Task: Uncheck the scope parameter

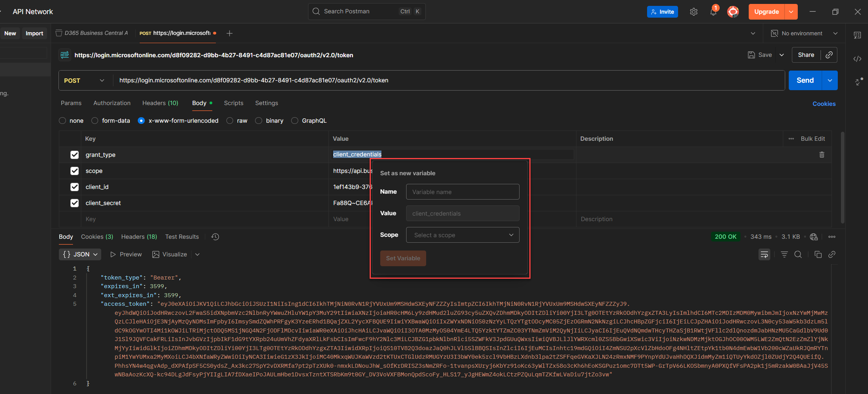Action: pos(75,171)
